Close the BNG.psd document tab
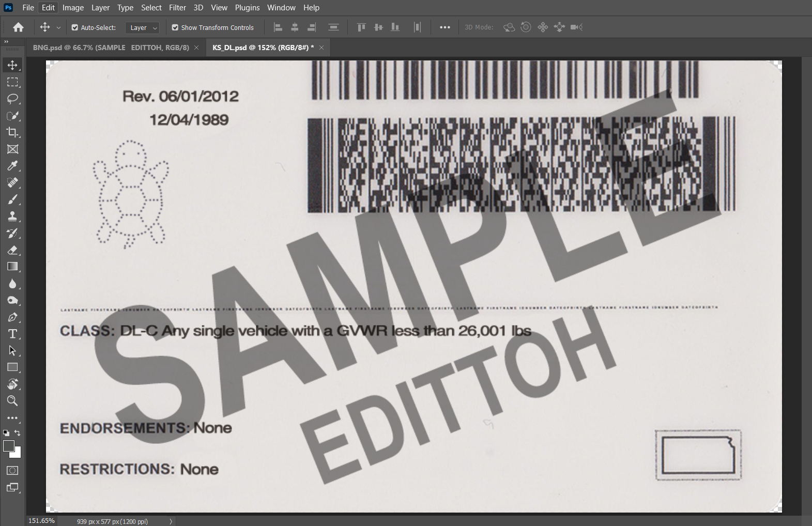The height and width of the screenshot is (526, 812). click(196, 48)
